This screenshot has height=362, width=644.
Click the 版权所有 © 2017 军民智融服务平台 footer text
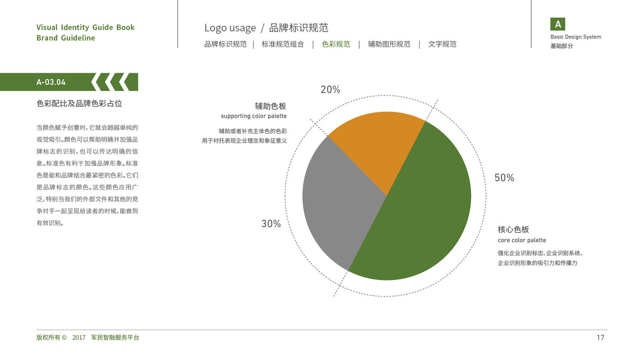coord(88,337)
